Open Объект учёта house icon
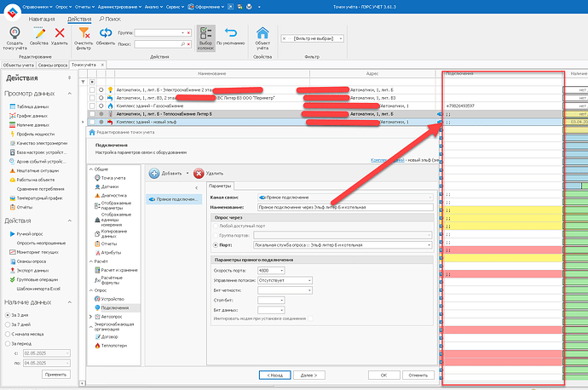This screenshot has width=588, height=390. (x=262, y=37)
